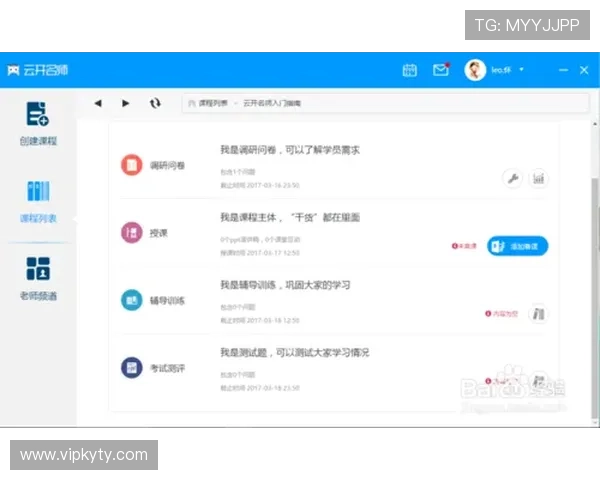Click 课程列表 in the breadcrumb bar

[x=213, y=103]
